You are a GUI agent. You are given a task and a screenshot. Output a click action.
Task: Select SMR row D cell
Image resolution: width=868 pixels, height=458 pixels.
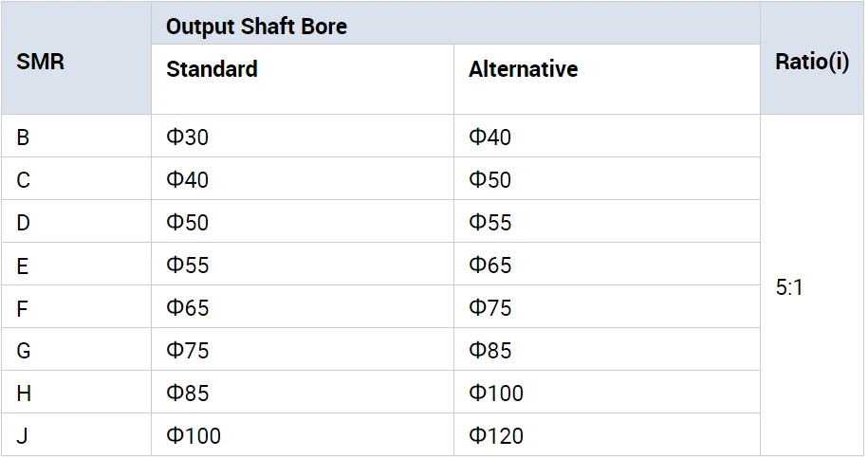(76, 221)
